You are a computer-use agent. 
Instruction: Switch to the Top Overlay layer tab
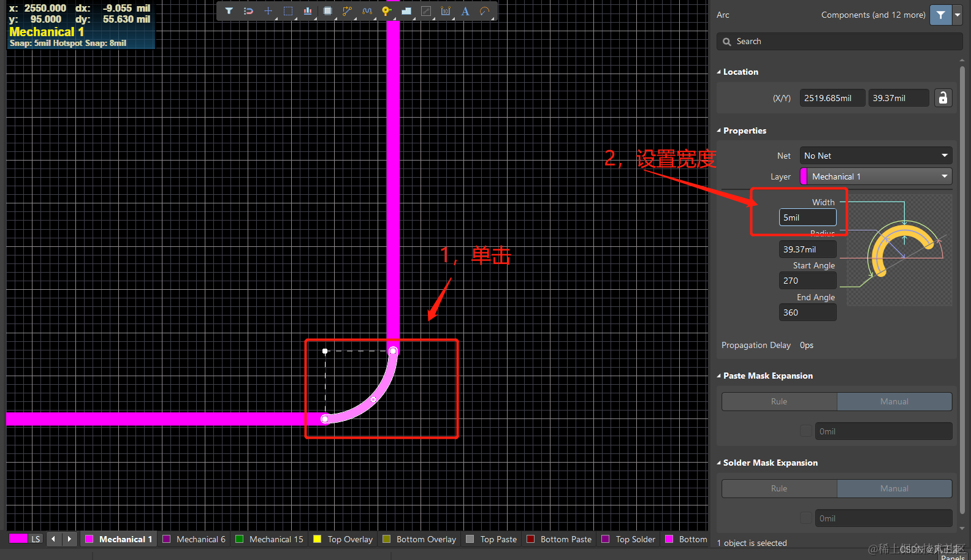343,539
